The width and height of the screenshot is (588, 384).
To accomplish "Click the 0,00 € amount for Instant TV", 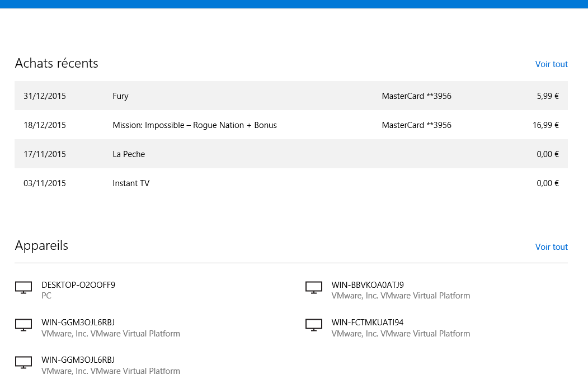I will [x=548, y=183].
